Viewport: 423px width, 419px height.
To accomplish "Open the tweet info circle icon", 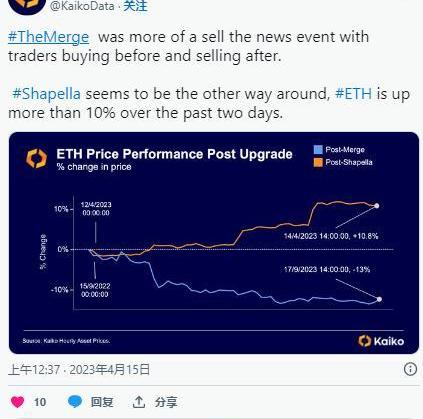I will click(410, 369).
